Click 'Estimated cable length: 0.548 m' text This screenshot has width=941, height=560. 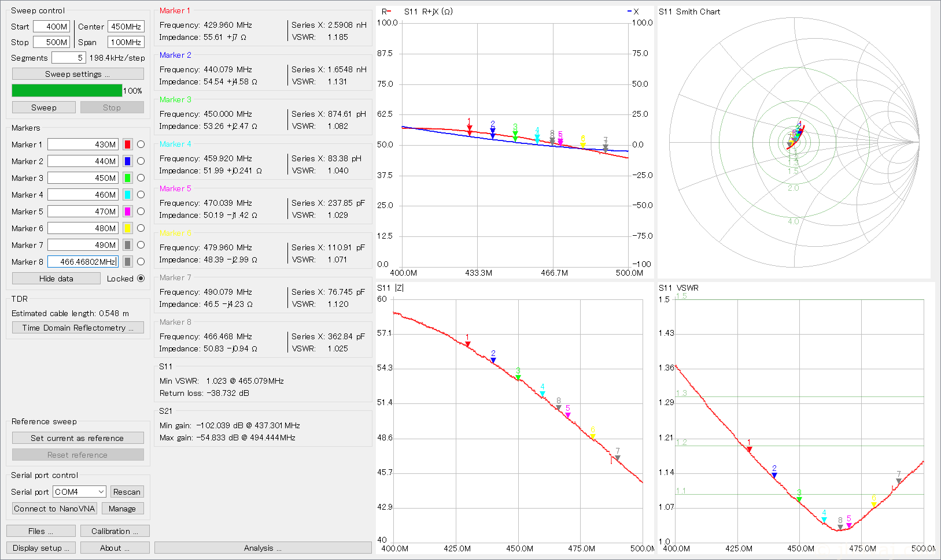coord(70,313)
